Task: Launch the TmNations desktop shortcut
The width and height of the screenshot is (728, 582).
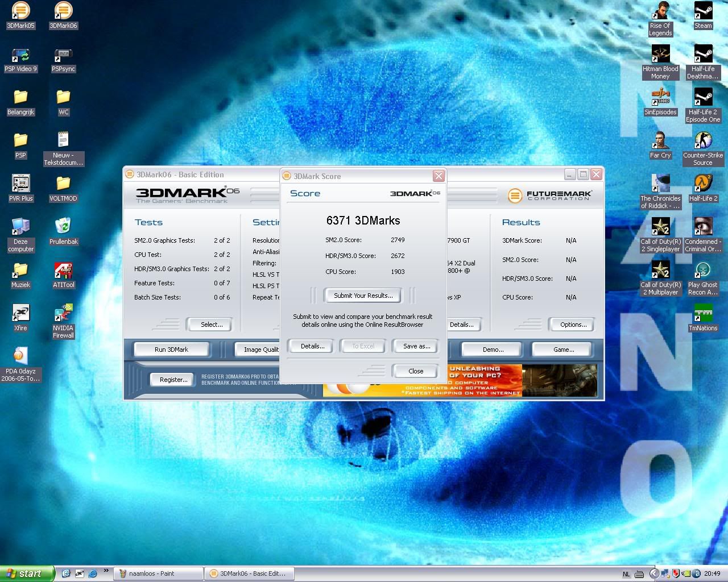Action: click(x=703, y=318)
